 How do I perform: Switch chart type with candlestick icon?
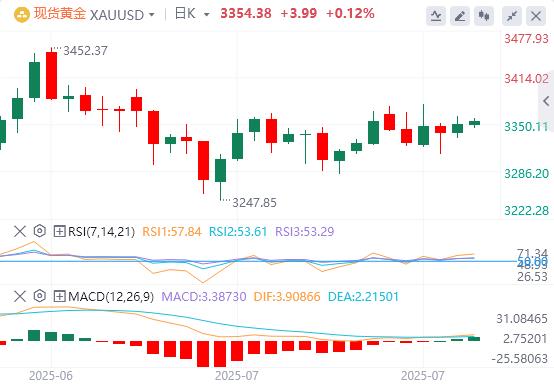pyautogui.click(x=484, y=16)
